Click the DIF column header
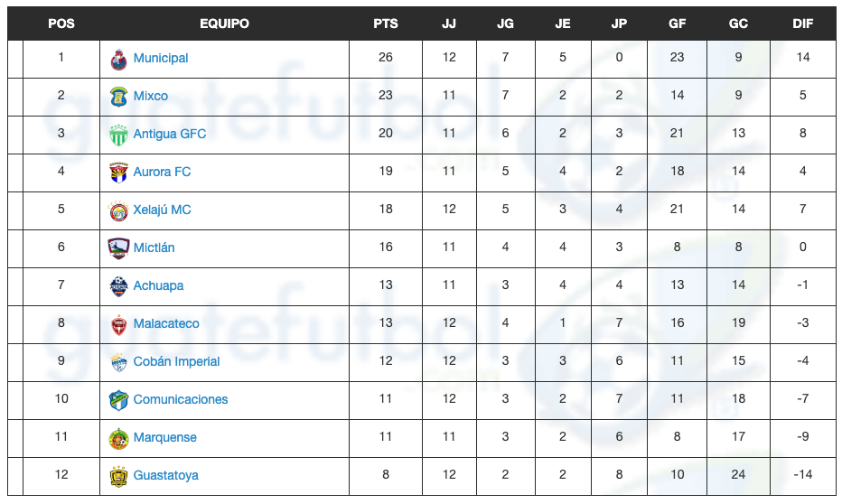Screen dimensions: 842x504 [802, 23]
